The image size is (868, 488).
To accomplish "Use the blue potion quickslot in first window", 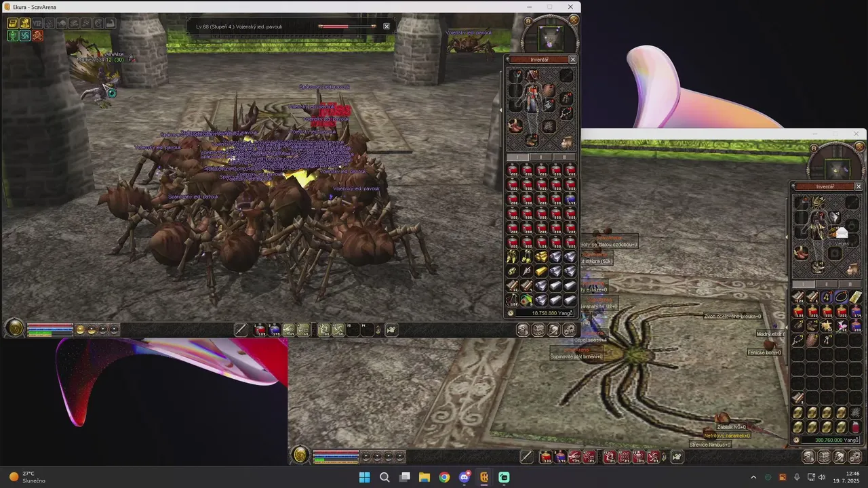I will coord(274,330).
